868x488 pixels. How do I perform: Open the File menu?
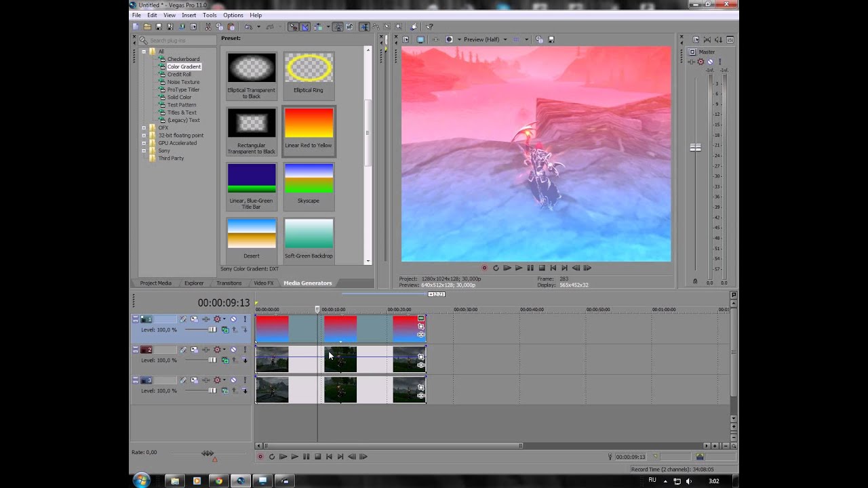(x=136, y=15)
